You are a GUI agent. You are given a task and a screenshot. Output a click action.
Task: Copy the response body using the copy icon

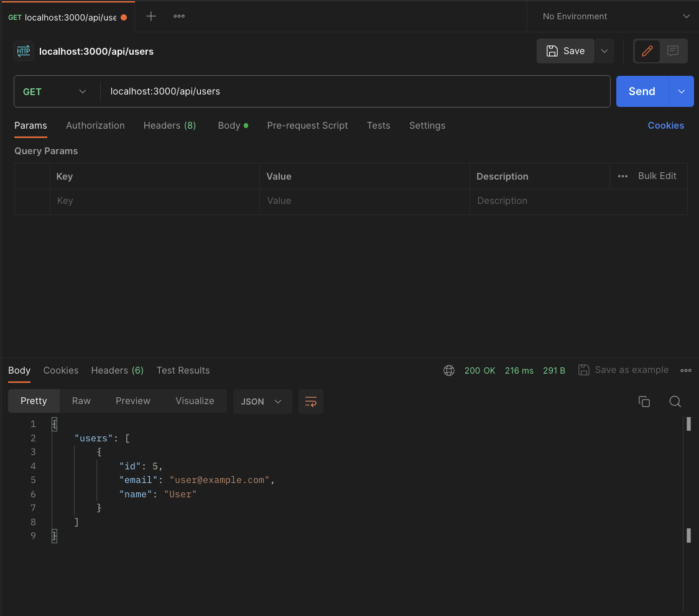(644, 402)
